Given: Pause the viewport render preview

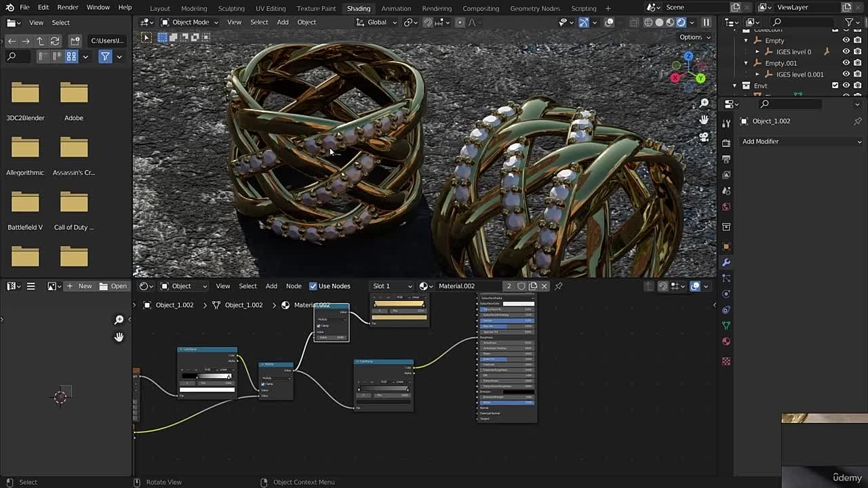Looking at the screenshot, I should (x=706, y=22).
